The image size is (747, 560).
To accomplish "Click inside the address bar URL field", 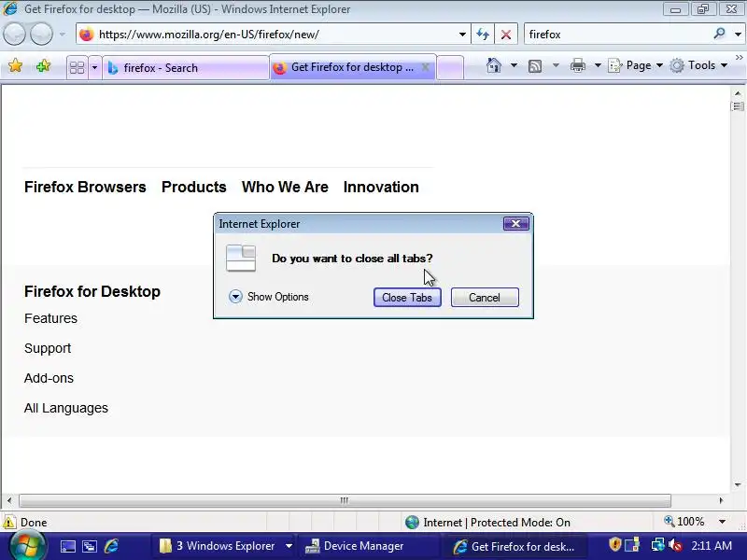I will [x=272, y=35].
